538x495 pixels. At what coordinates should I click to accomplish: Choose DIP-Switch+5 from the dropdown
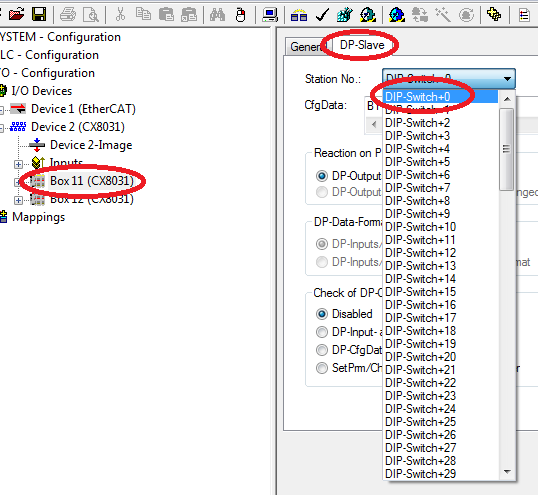point(441,162)
